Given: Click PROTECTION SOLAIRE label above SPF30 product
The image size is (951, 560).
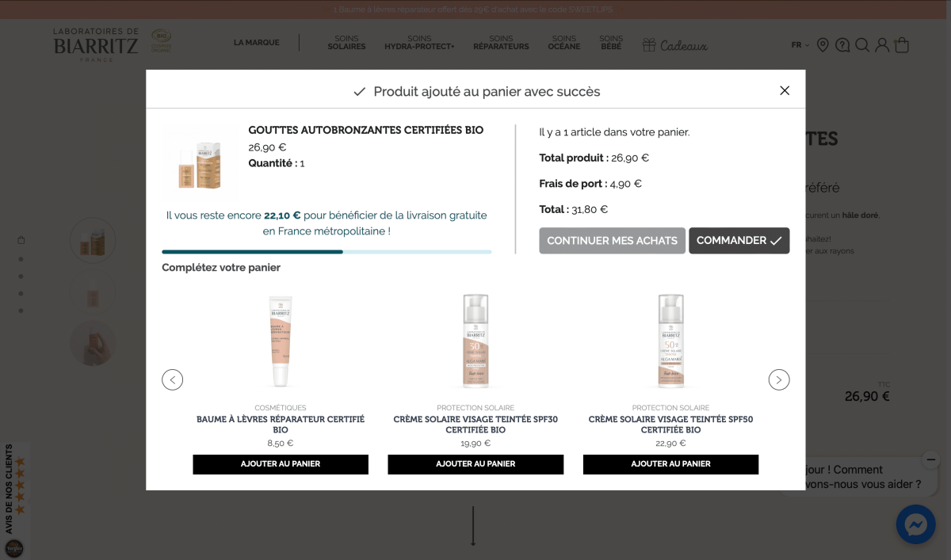Looking at the screenshot, I should (x=475, y=408).
